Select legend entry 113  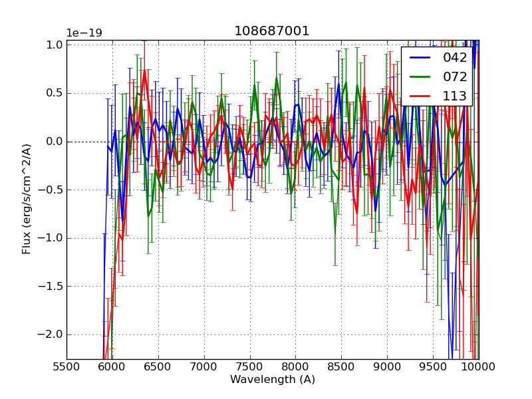455,96
